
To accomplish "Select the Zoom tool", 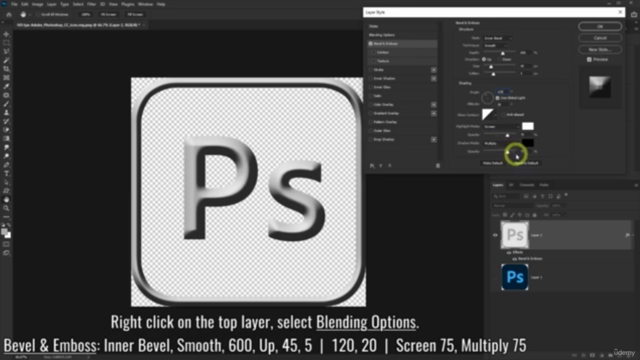I will click(x=6, y=208).
